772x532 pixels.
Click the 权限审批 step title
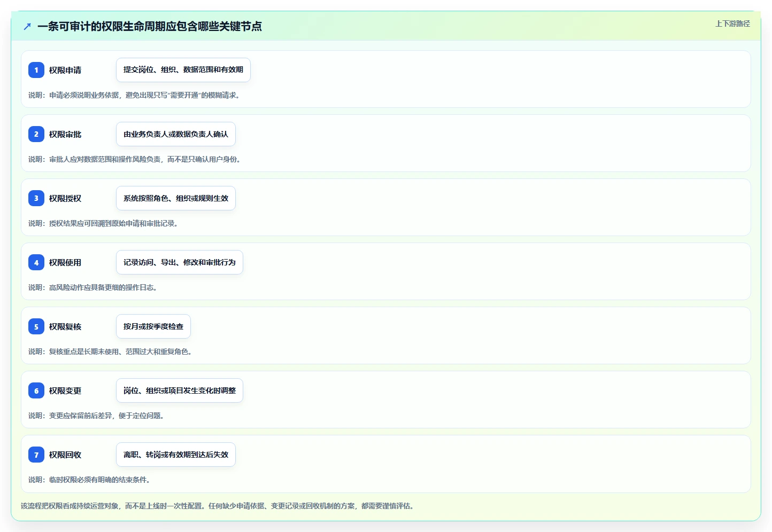(65, 134)
